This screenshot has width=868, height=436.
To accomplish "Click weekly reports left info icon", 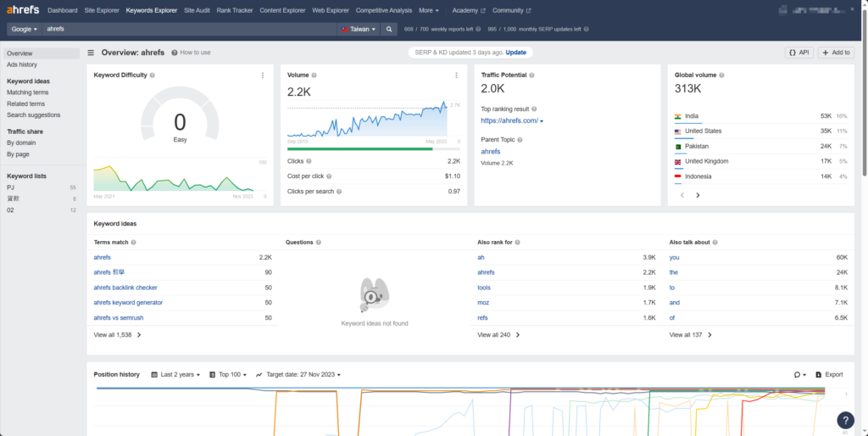I will [478, 30].
